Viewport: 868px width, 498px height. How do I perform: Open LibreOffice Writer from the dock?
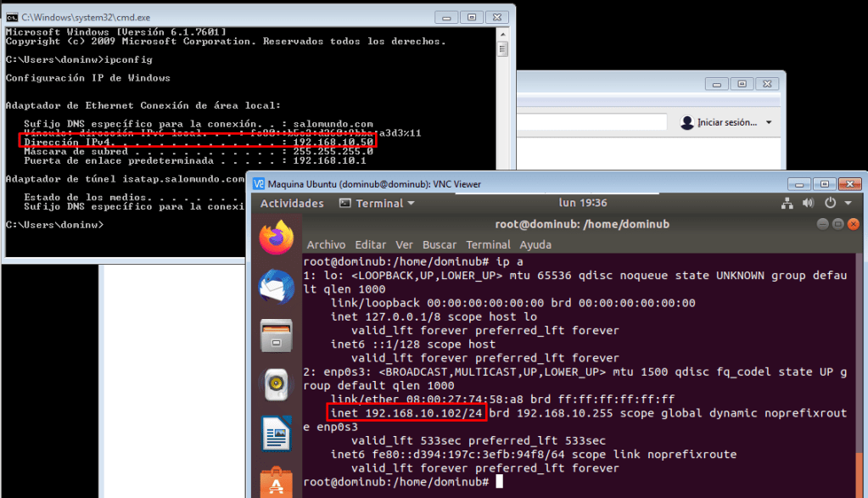pyautogui.click(x=276, y=435)
